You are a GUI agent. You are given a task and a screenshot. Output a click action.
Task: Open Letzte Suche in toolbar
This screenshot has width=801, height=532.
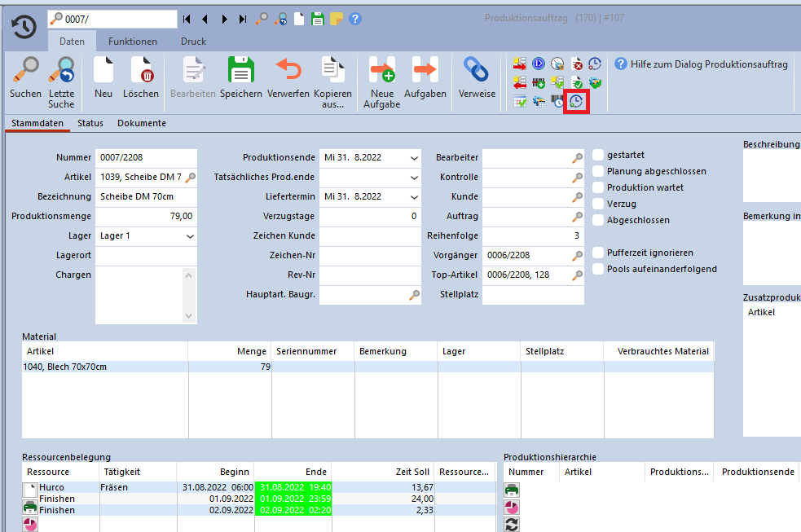tap(61, 71)
